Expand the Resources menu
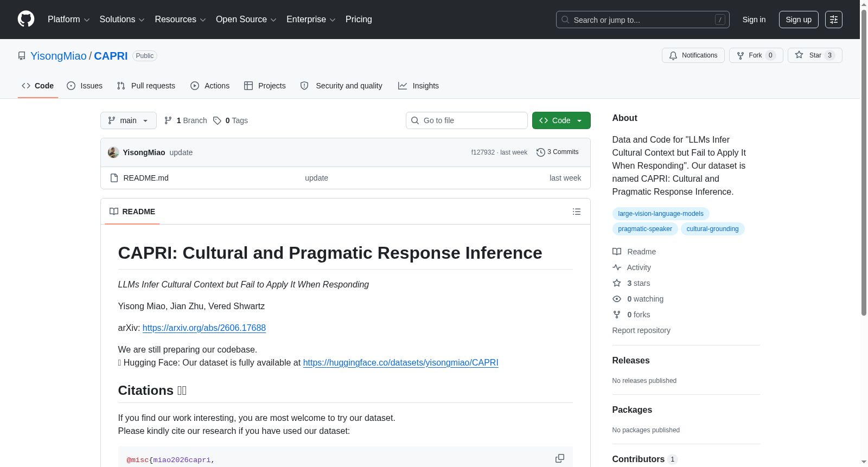The image size is (868, 467). point(180,20)
